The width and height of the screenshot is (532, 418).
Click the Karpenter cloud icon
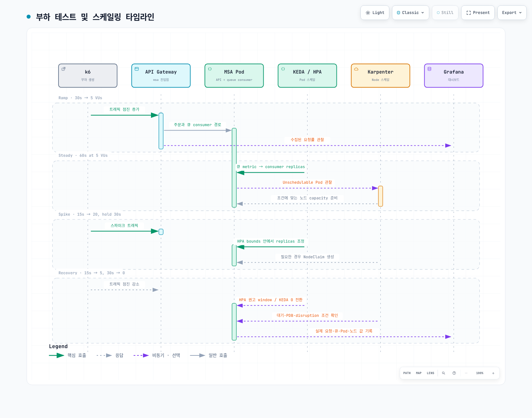tap(356, 69)
